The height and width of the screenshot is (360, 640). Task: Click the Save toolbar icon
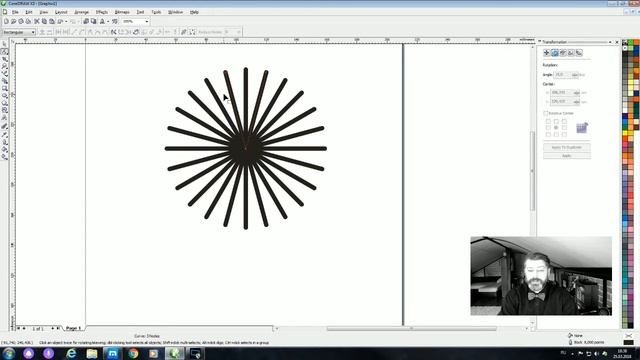[21, 21]
